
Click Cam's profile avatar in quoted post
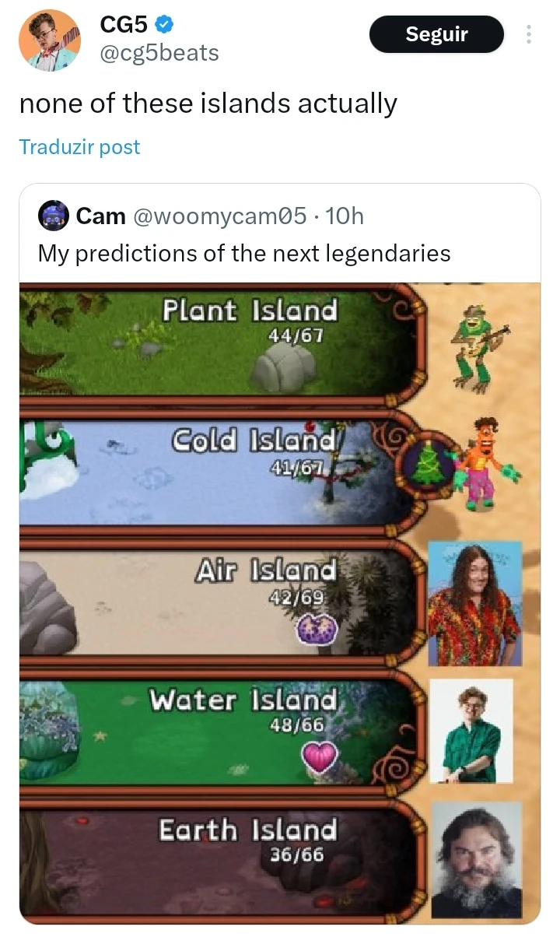tap(52, 216)
